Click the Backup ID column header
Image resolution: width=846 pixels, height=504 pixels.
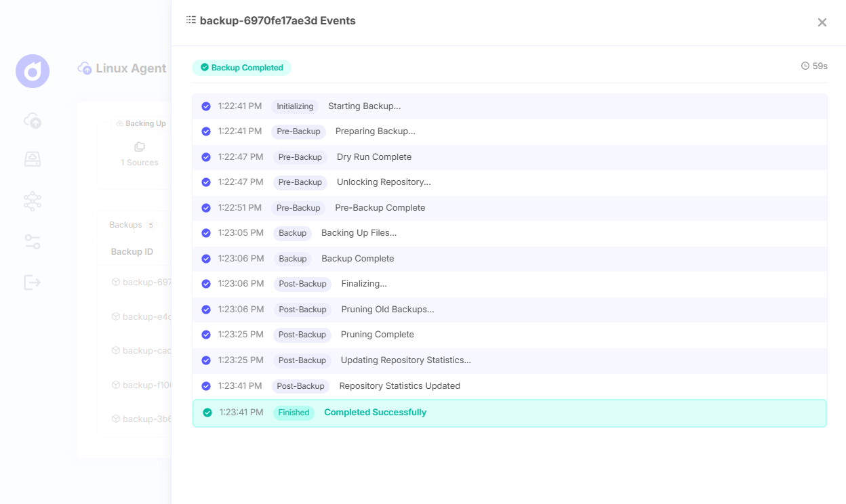point(132,252)
